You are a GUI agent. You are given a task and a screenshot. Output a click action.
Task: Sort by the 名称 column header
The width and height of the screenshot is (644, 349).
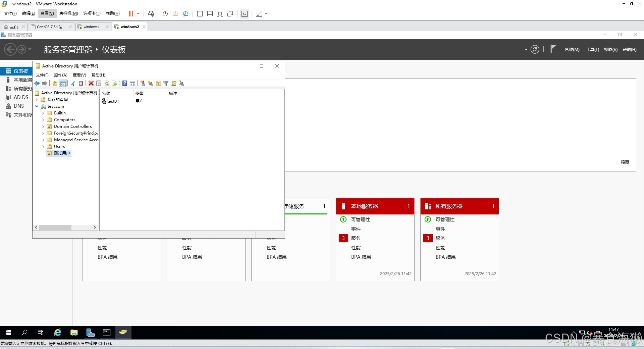pos(116,93)
